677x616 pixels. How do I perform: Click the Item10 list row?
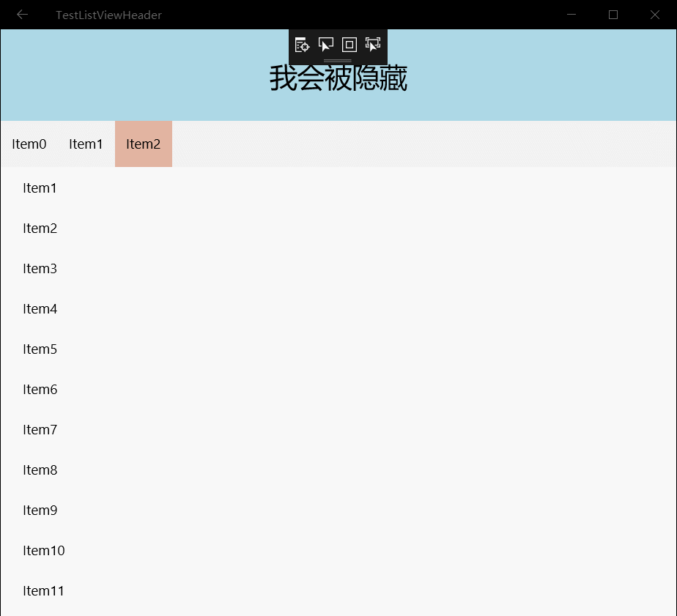(338, 551)
